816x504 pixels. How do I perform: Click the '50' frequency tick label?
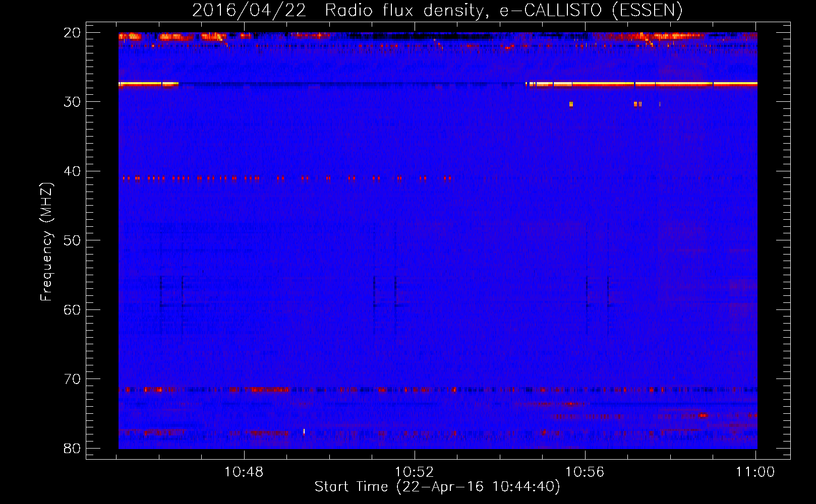[72, 240]
